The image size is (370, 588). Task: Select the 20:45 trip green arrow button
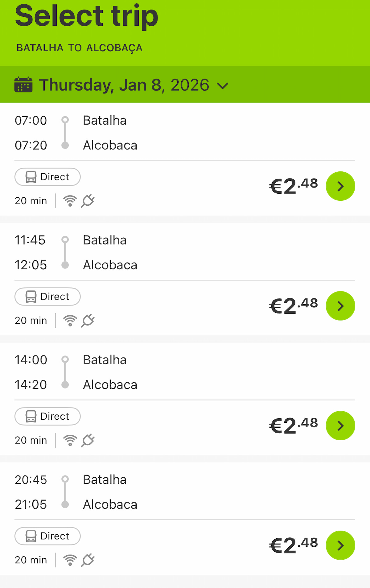(x=340, y=545)
